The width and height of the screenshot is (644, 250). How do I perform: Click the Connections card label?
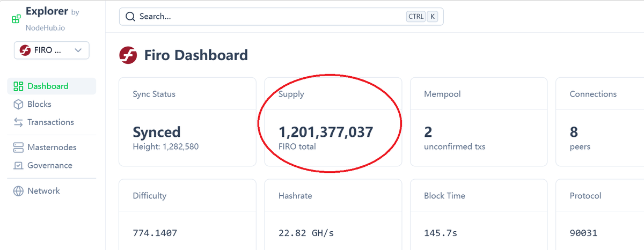[x=593, y=94]
